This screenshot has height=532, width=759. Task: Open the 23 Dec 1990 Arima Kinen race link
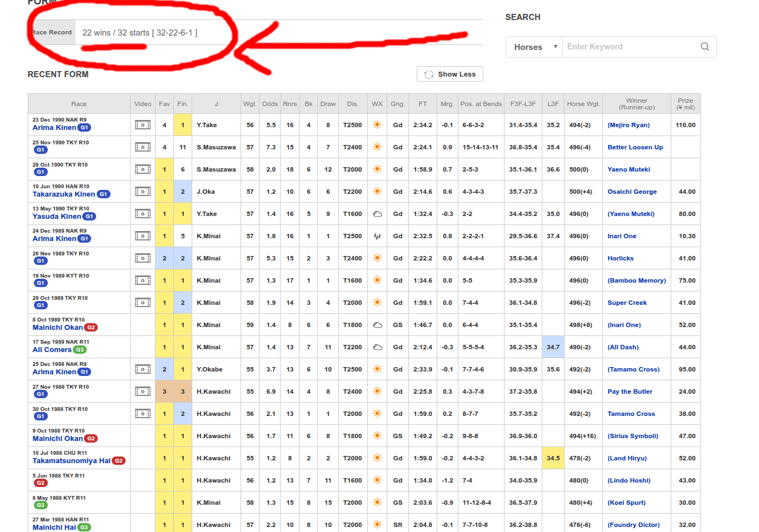point(54,128)
